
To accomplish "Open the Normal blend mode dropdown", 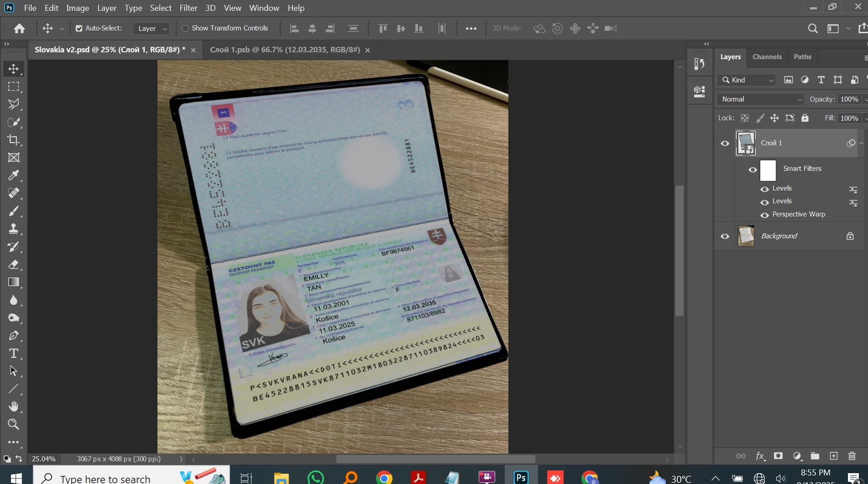I will [761, 99].
